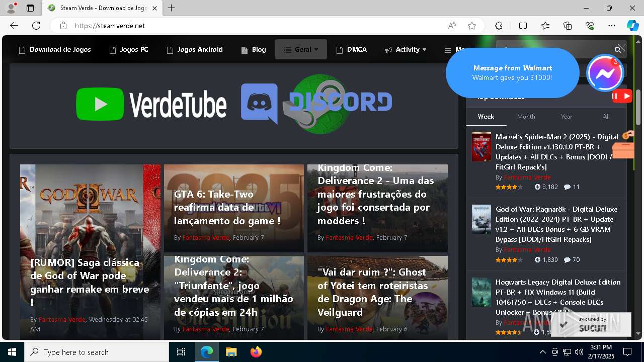Open VerdeTube banner logo
This screenshot has width=644, height=362.
151,104
